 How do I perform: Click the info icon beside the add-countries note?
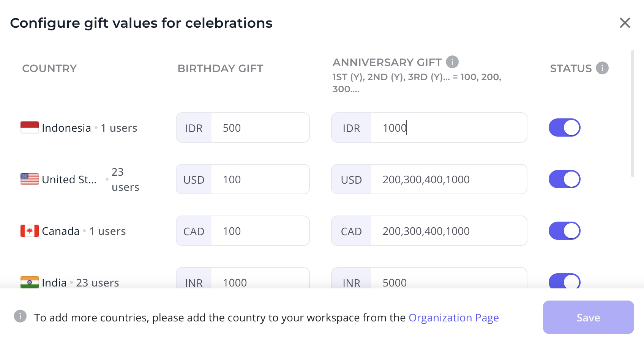20,316
